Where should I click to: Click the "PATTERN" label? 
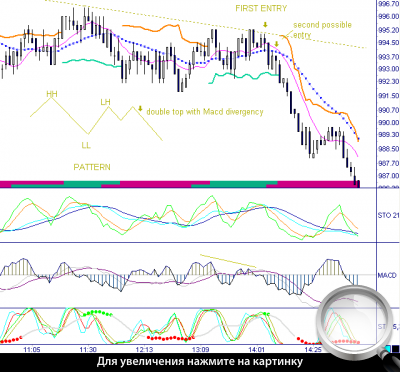(x=92, y=167)
